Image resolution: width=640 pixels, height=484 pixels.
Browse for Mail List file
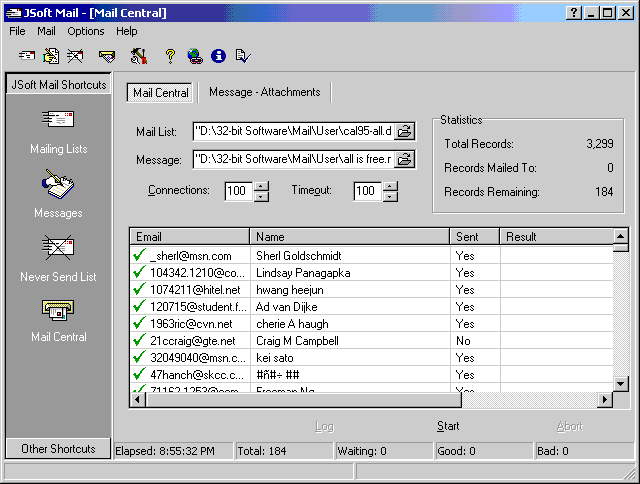tap(404, 131)
